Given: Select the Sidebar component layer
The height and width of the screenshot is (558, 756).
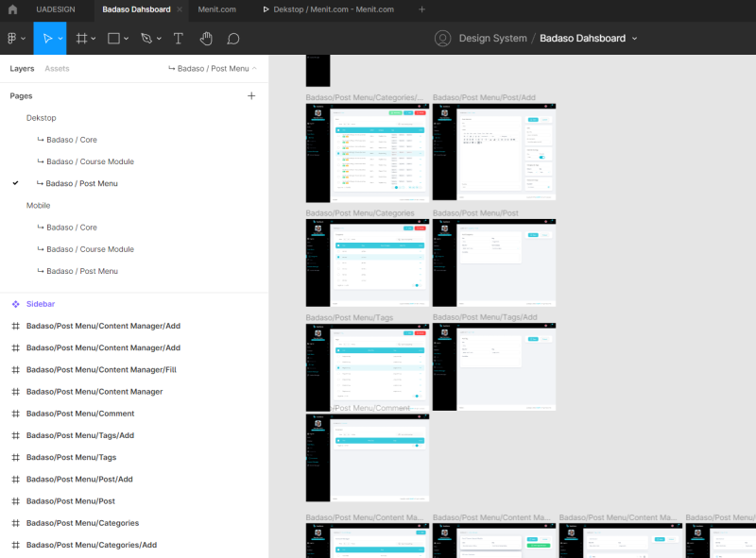Looking at the screenshot, I should [41, 304].
